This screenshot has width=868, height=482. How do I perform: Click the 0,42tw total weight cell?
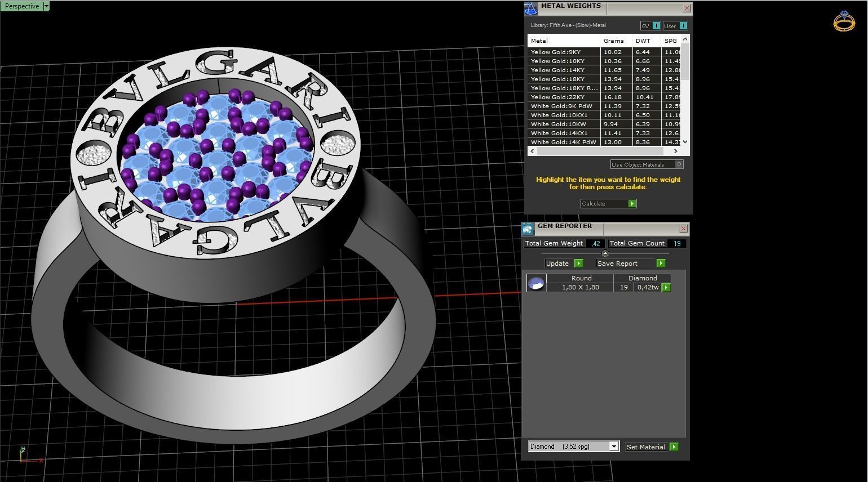[x=648, y=287]
